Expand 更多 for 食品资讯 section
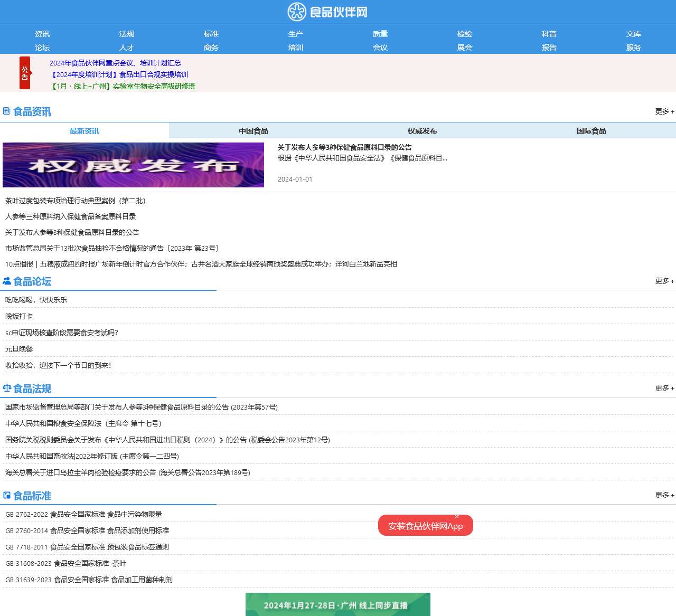Viewport: 676px width, 616px height. 664,111
